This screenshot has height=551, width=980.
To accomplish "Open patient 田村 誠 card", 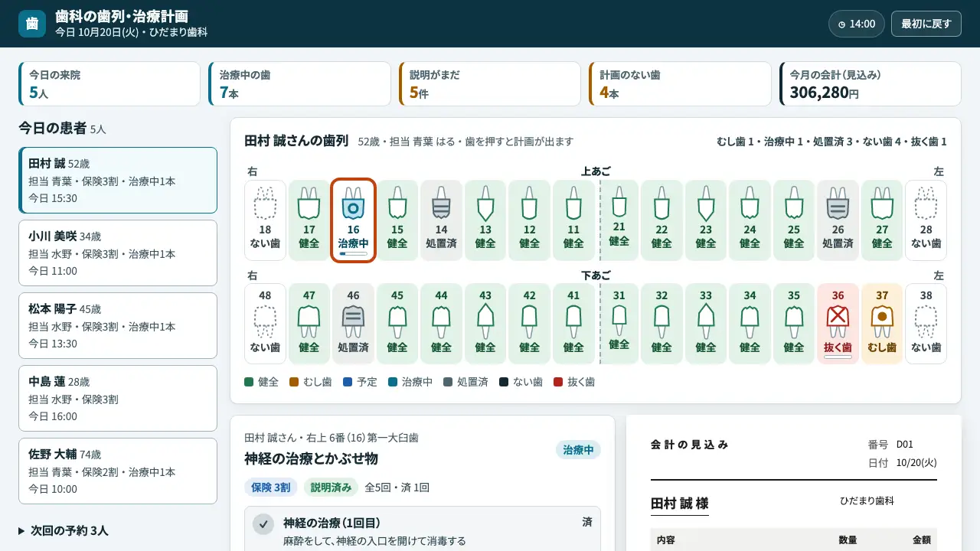I will (118, 181).
